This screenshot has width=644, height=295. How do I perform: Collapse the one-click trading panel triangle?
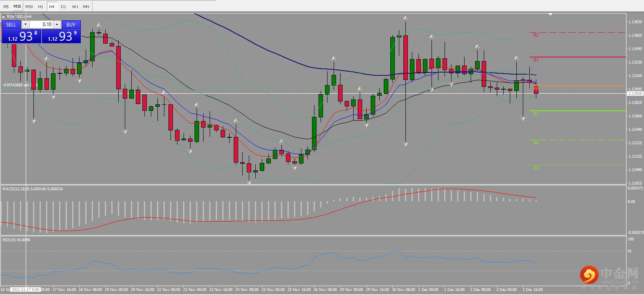[x=4, y=17]
